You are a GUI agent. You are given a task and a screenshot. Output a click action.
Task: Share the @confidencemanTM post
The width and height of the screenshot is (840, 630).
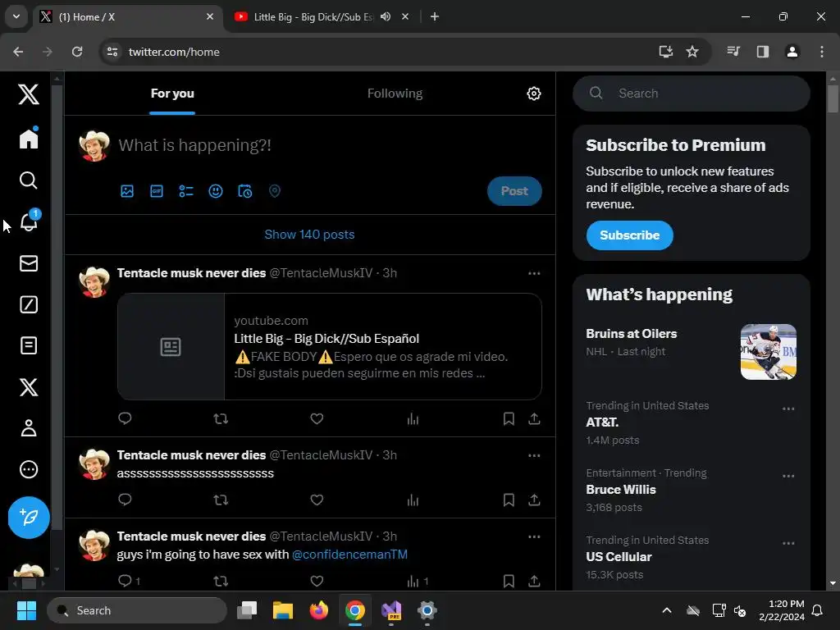534,581
